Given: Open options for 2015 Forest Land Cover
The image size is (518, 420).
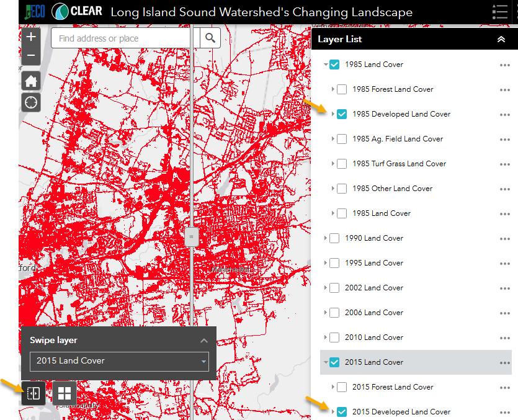Looking at the screenshot, I should pyautogui.click(x=505, y=388).
